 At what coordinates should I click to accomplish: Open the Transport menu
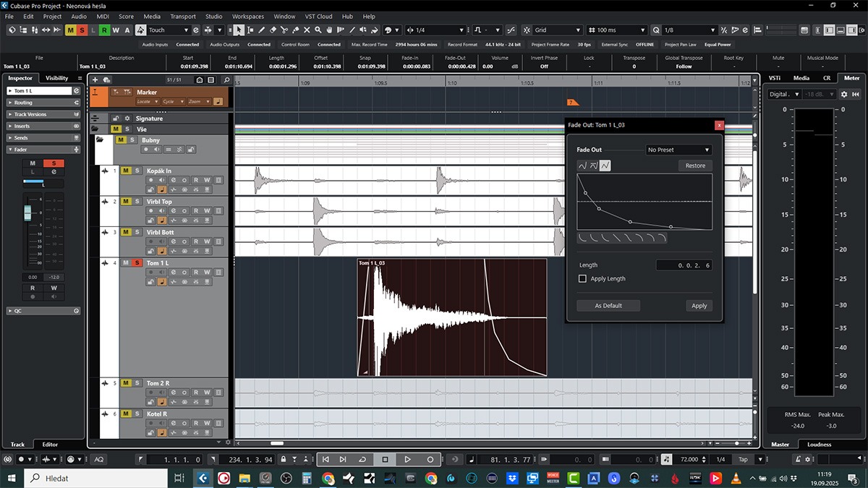pyautogui.click(x=182, y=16)
